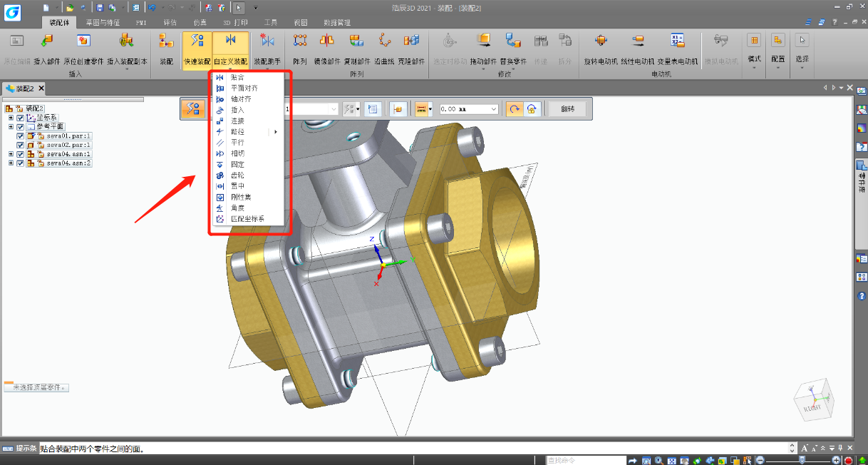Click the save icon in quick access toolbar
868x465 pixels.
[x=100, y=7]
